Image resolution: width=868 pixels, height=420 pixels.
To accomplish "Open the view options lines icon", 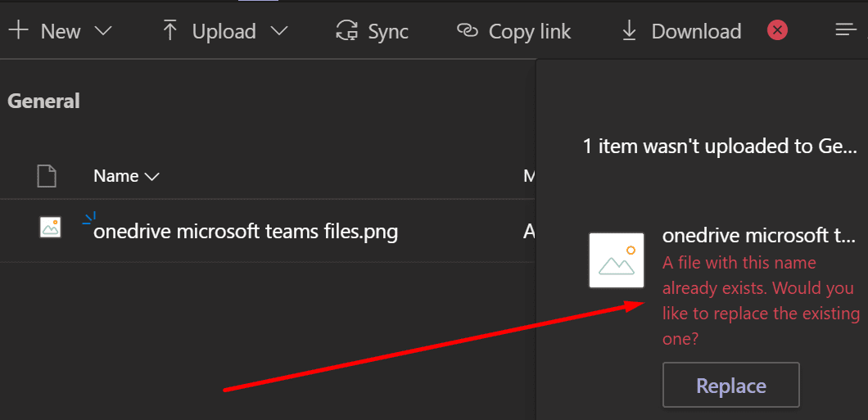I will coord(846,29).
